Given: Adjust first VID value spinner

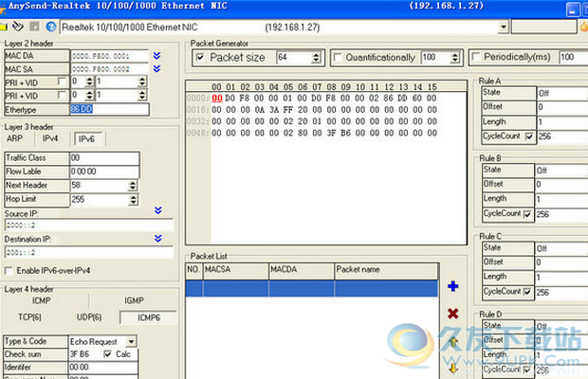Looking at the screenshot, I should (x=142, y=81).
